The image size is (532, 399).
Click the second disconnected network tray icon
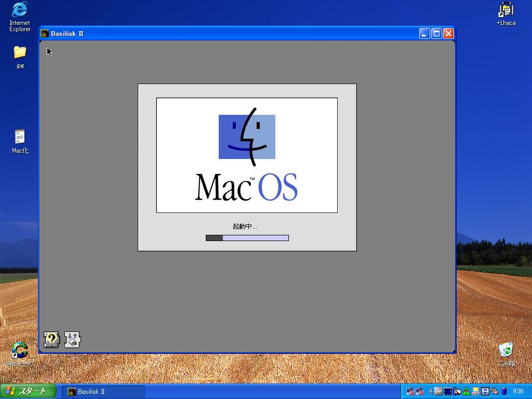420,392
